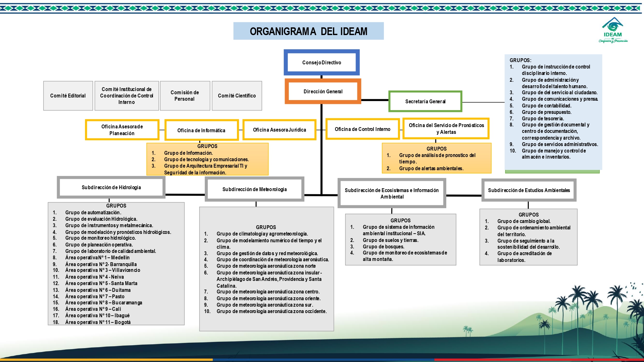Select the Subdirección de Meteorología box
Screen dimensions: 644x362
[x=254, y=189]
